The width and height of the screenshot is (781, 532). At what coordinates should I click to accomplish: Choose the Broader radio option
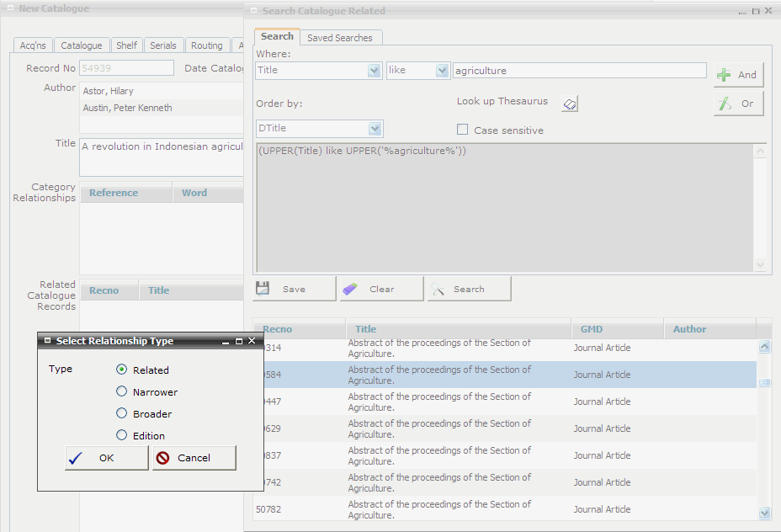122,413
